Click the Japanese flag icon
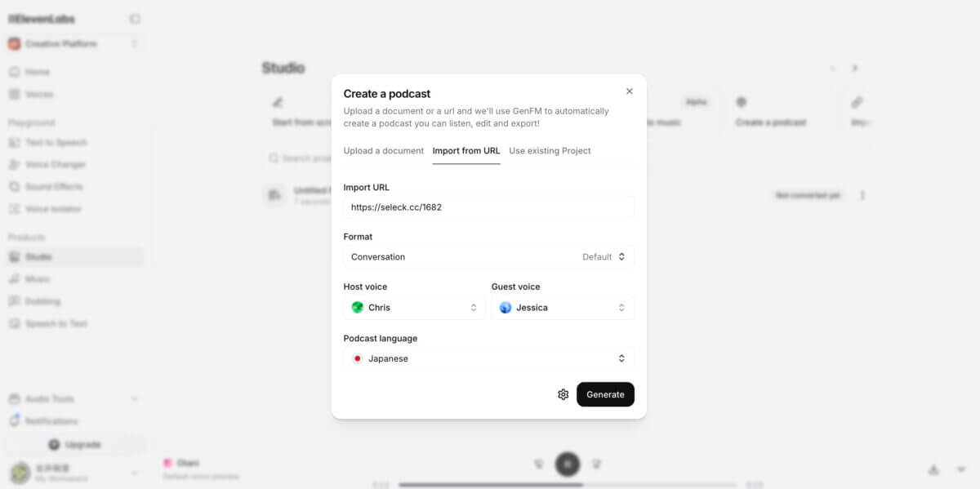 357,358
